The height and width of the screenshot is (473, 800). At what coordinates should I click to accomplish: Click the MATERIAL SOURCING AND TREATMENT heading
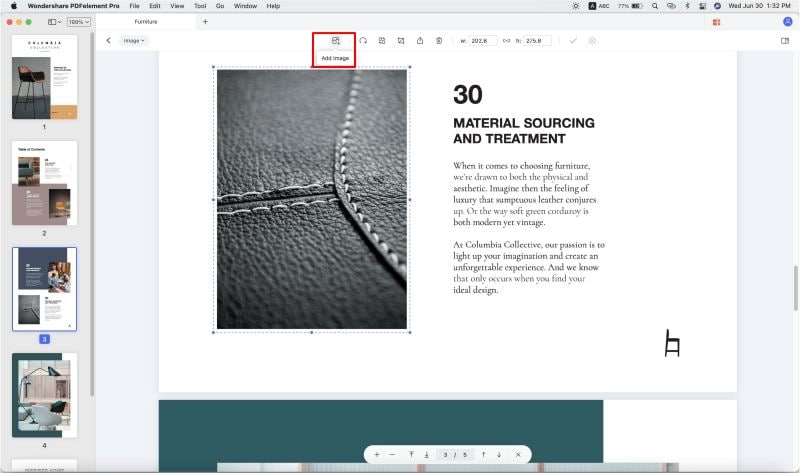point(524,131)
